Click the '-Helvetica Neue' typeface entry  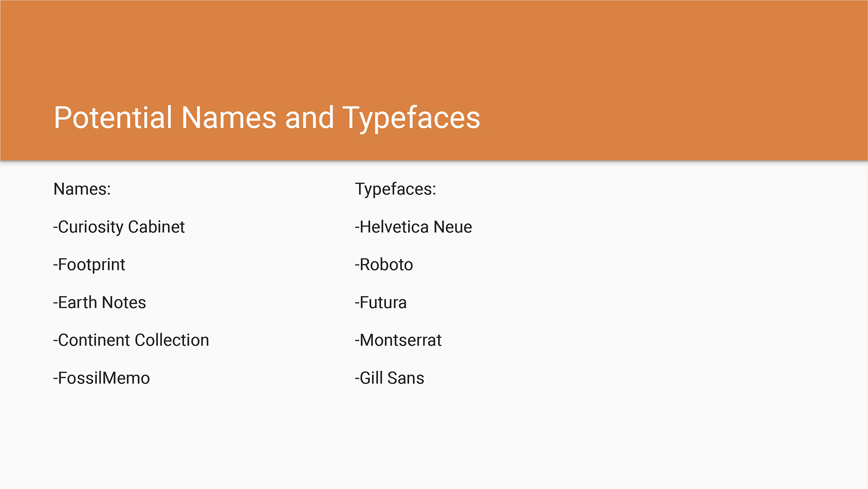pos(413,227)
